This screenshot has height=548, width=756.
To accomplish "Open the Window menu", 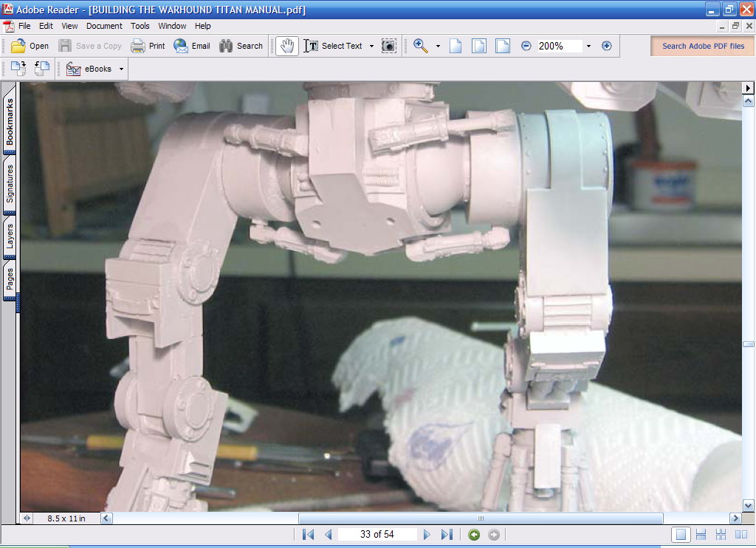I will pyautogui.click(x=172, y=26).
